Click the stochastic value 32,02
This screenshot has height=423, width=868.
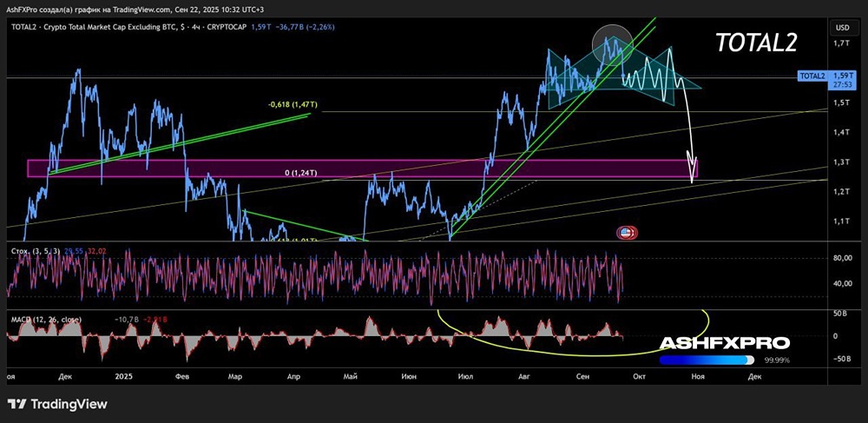(97, 251)
